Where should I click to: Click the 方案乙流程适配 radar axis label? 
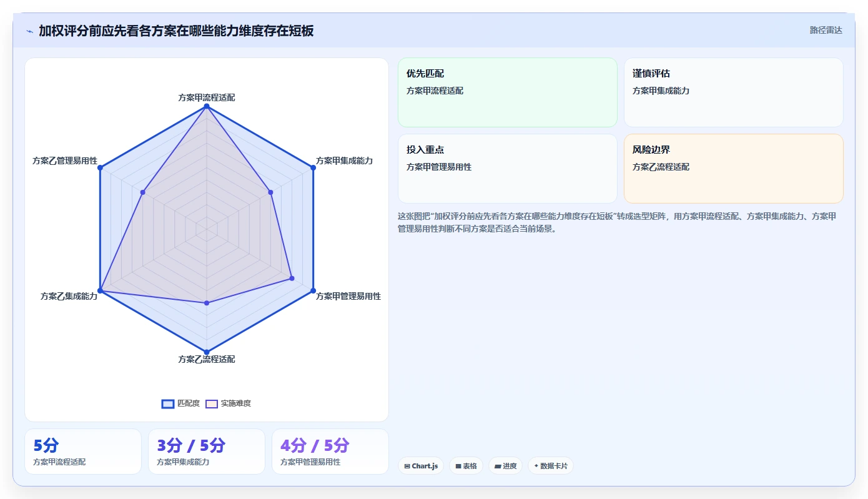(x=207, y=359)
